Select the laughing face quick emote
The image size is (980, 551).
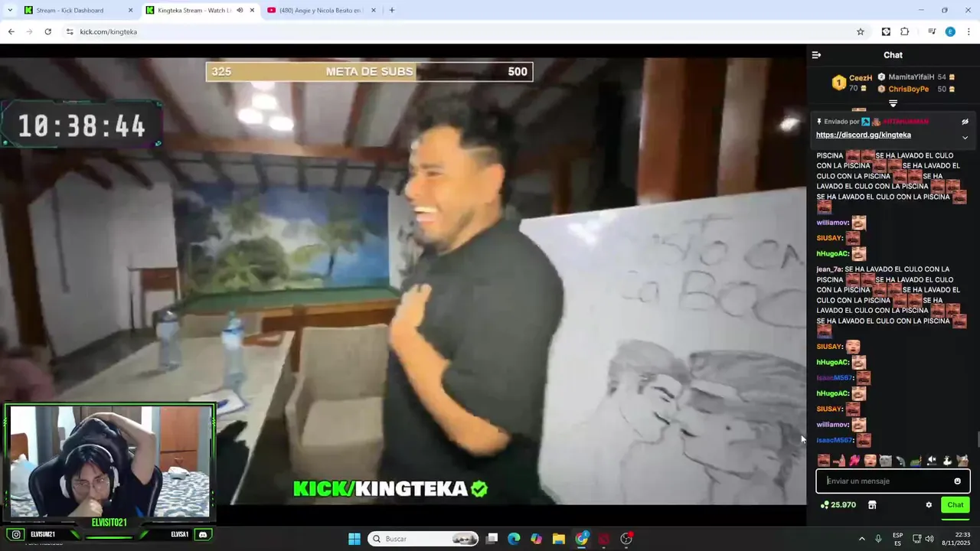(824, 461)
